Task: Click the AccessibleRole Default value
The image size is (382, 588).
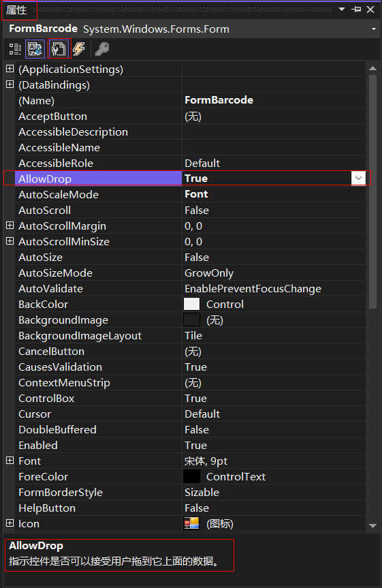Action: tap(202, 164)
